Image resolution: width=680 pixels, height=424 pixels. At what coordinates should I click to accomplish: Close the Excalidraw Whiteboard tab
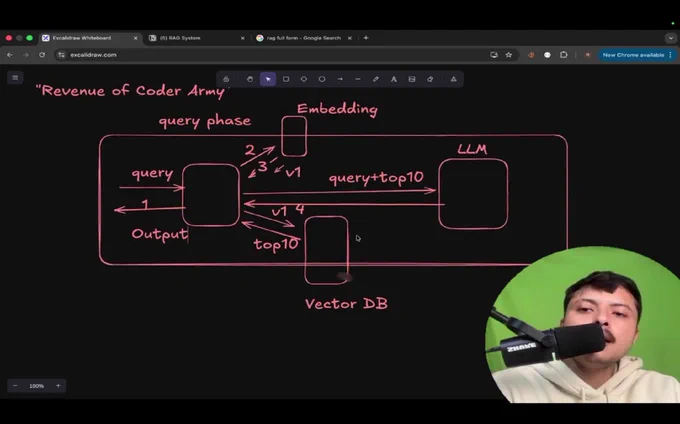point(135,38)
